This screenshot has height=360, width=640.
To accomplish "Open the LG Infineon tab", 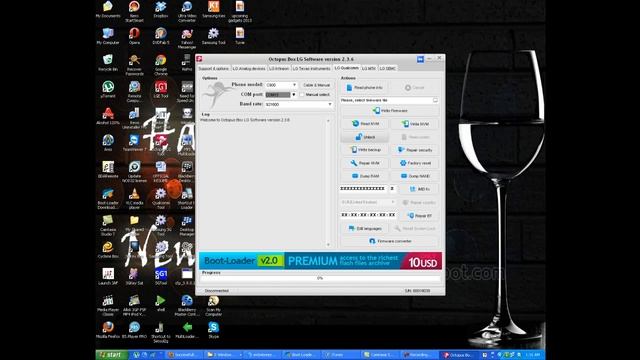I will 279,69.
